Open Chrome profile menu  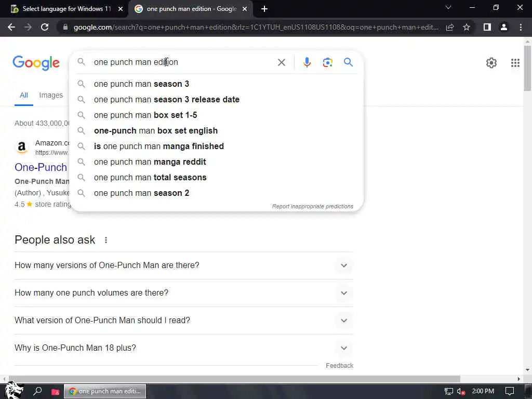click(x=504, y=27)
